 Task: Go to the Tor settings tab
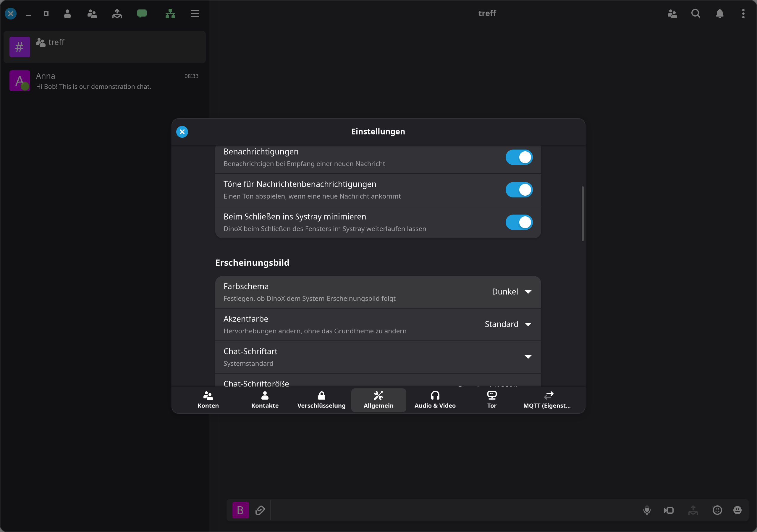[x=491, y=400]
